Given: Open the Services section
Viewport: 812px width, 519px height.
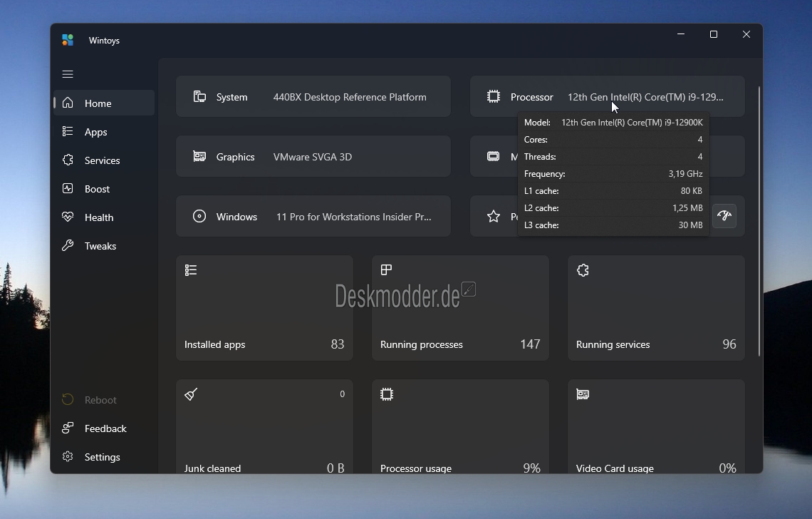Looking at the screenshot, I should (x=104, y=160).
